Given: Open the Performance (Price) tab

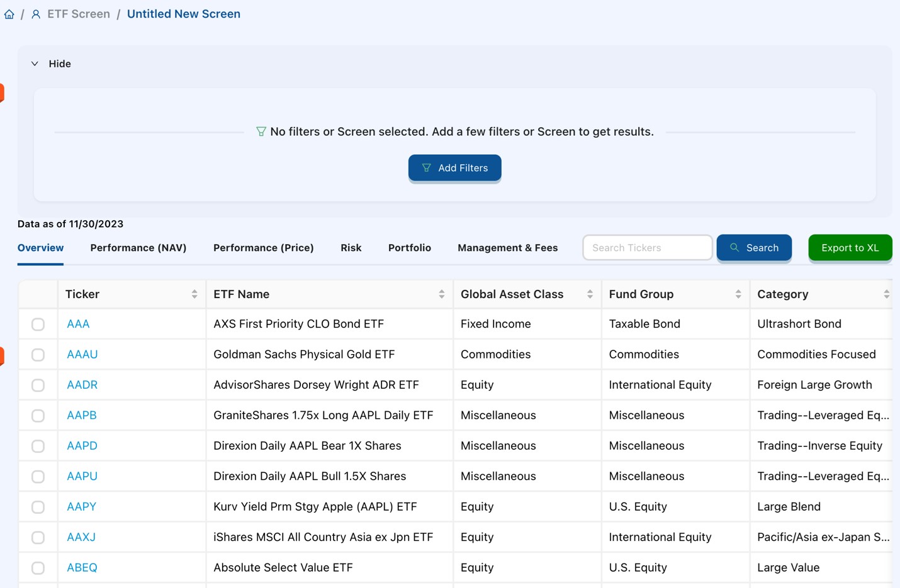Looking at the screenshot, I should pos(264,248).
